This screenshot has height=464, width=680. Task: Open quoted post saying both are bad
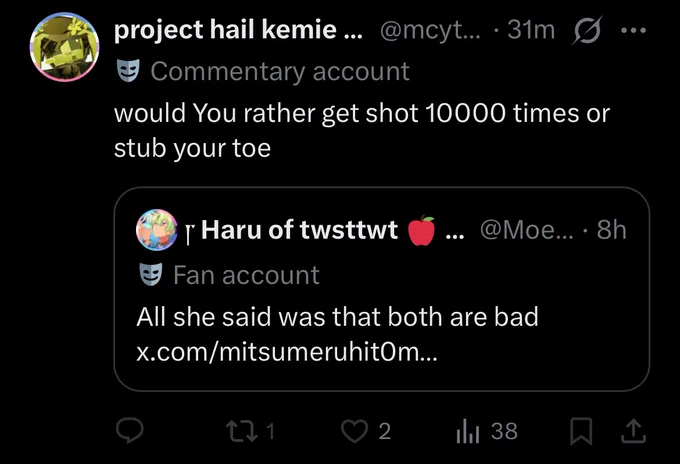(382, 289)
